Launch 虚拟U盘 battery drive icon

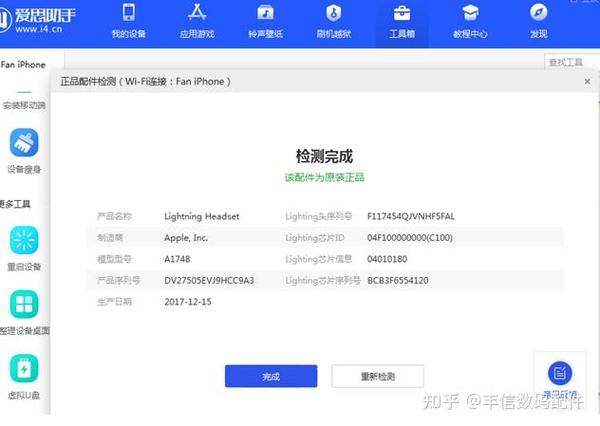click(x=24, y=368)
